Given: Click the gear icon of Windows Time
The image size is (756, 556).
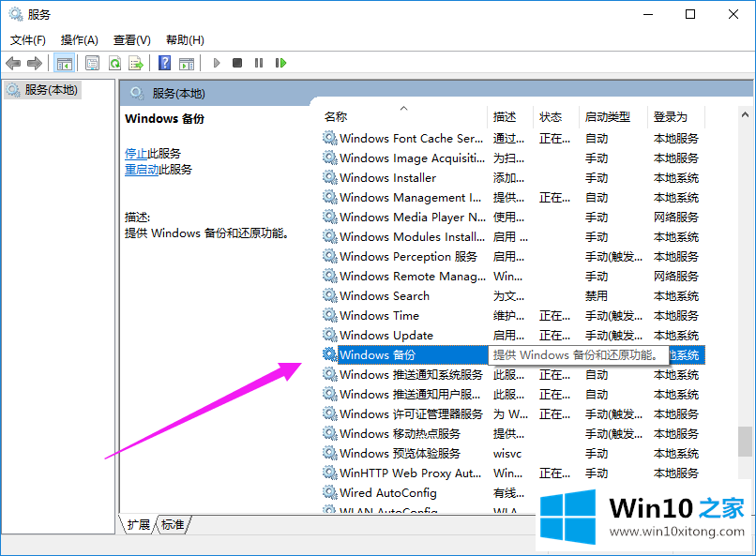Looking at the screenshot, I should click(x=330, y=315).
